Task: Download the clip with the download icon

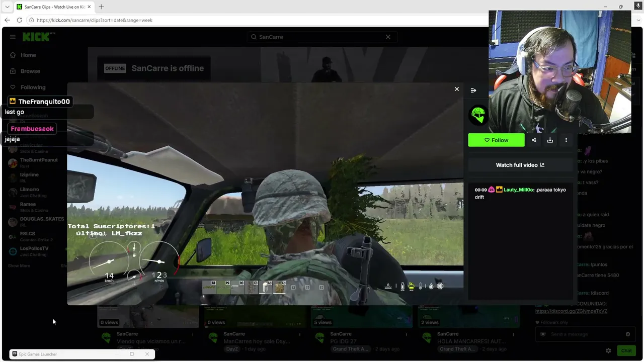Action: 550,140
